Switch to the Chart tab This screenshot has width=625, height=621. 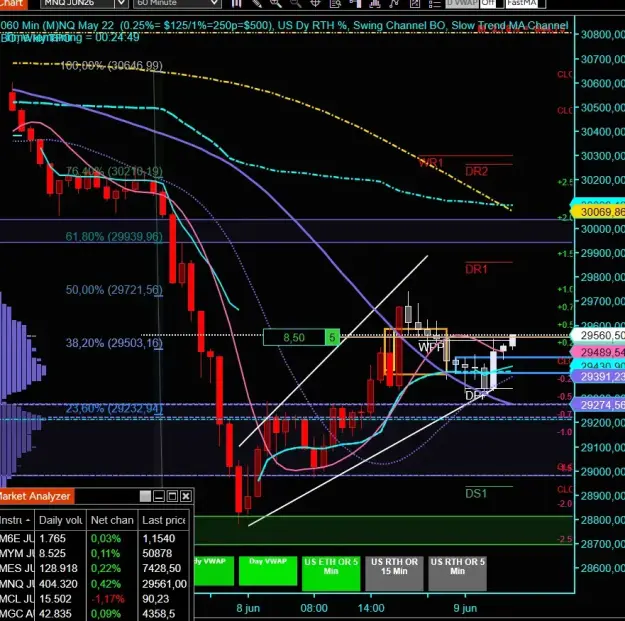point(14,4)
